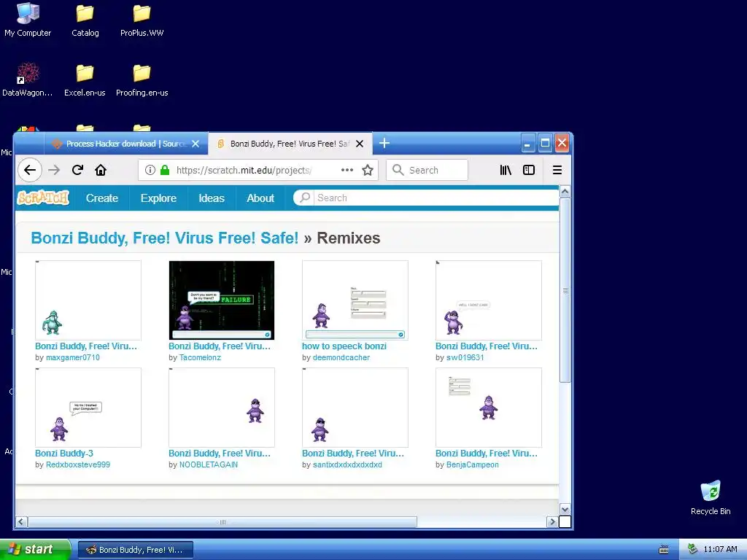Open the DataWagon shortcut icon
The width and height of the screenshot is (747, 560).
click(x=28, y=79)
